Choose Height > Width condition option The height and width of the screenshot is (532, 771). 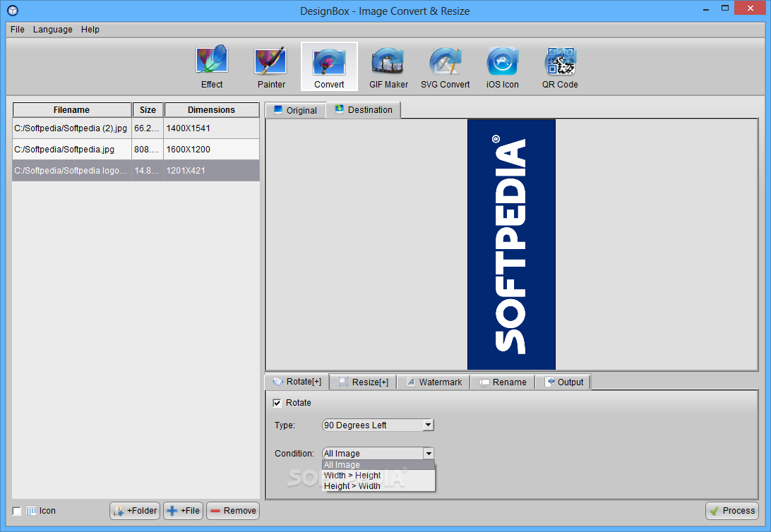pyautogui.click(x=378, y=486)
